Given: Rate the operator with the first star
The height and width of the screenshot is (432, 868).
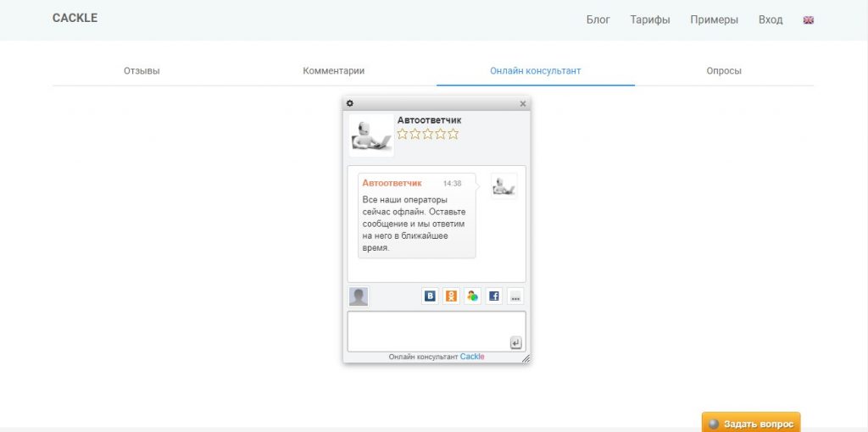Looking at the screenshot, I should coord(403,134).
